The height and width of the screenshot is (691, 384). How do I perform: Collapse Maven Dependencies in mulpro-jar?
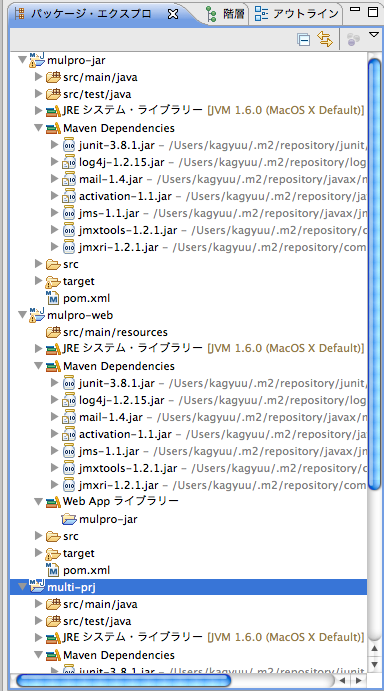coord(39,128)
